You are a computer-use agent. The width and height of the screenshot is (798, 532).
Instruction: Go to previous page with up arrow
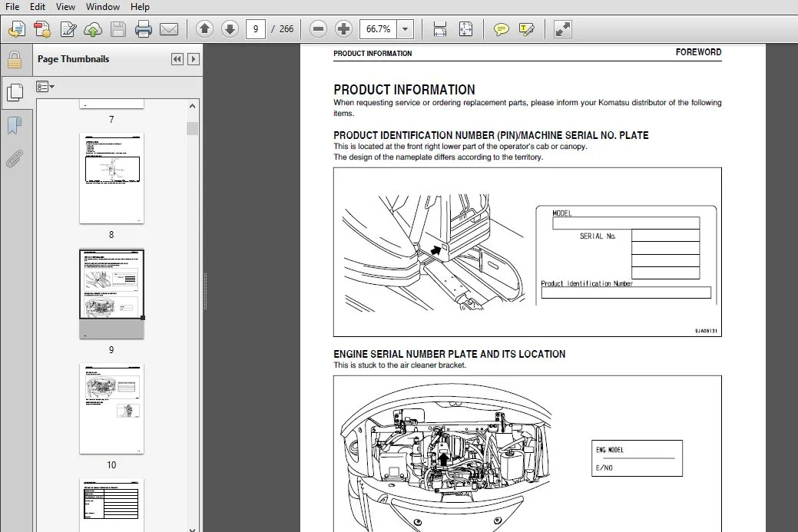pyautogui.click(x=204, y=29)
